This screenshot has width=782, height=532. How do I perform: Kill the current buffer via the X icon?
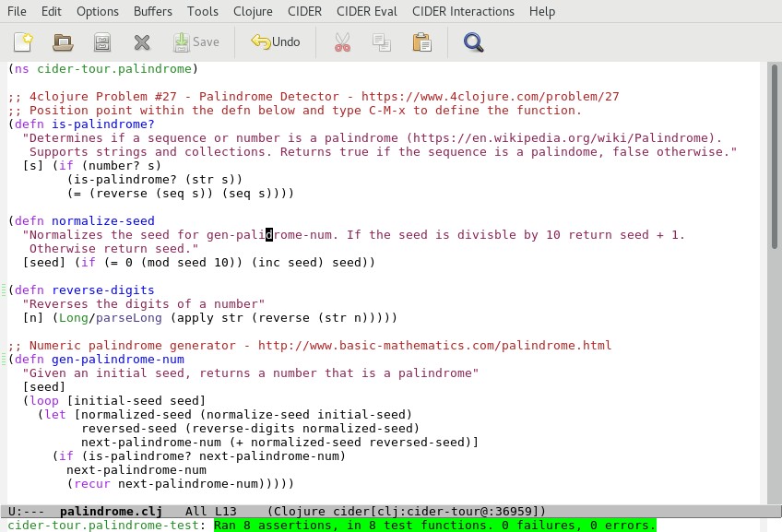pyautogui.click(x=141, y=41)
